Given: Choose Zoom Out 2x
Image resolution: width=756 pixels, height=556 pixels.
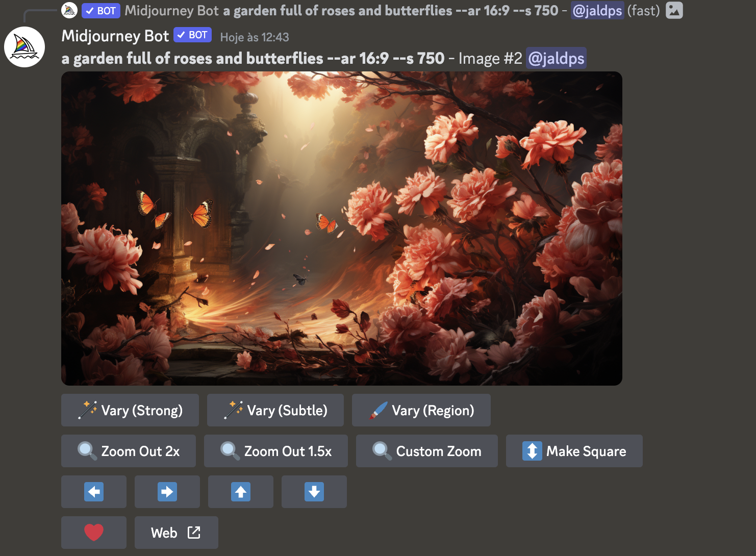Looking at the screenshot, I should [129, 451].
